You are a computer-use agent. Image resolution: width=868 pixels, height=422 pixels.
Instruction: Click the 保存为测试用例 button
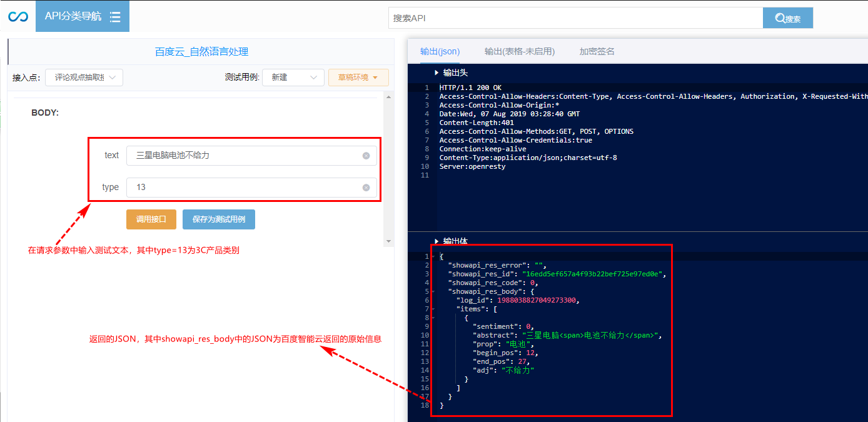coord(219,219)
